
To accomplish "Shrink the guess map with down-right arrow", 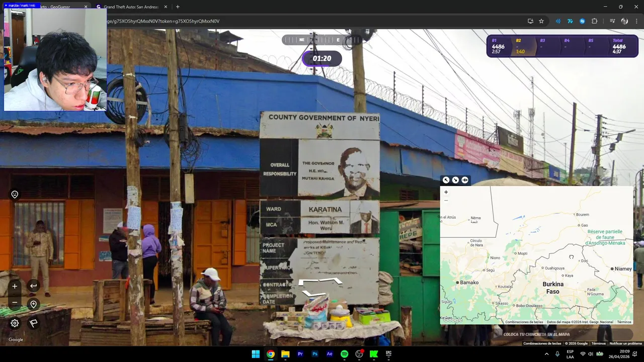I will pos(455,180).
